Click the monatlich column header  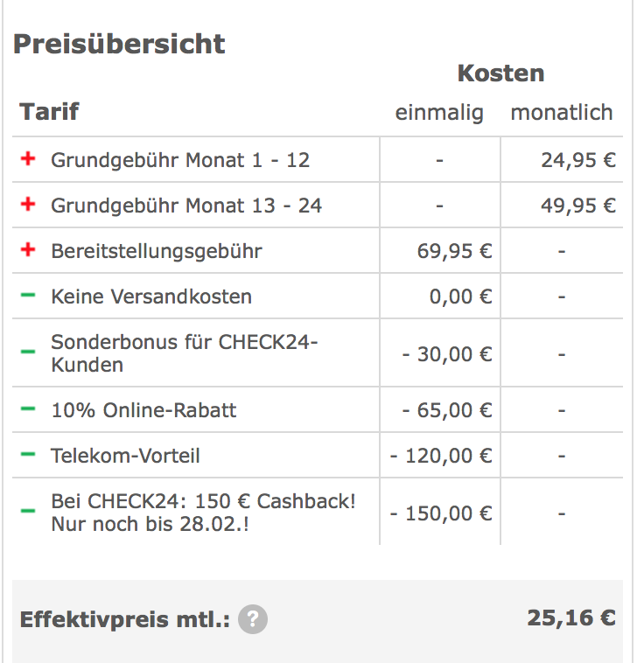tap(562, 113)
